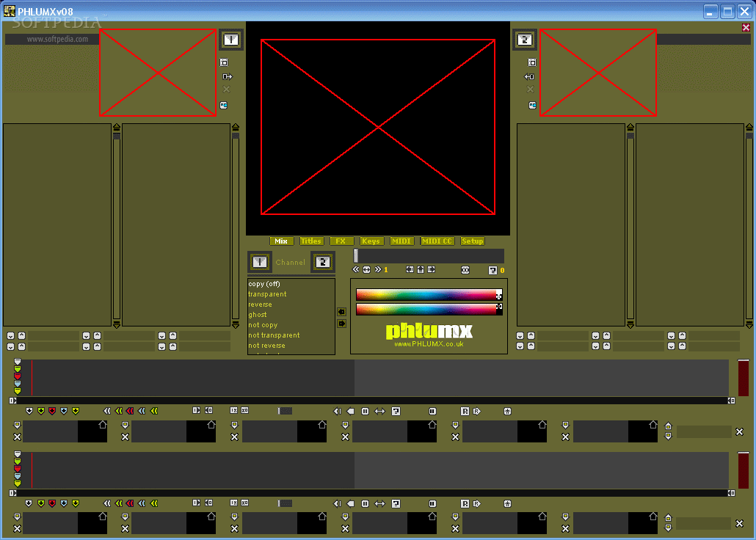Click the right channel preview thumbnail

pyautogui.click(x=598, y=73)
